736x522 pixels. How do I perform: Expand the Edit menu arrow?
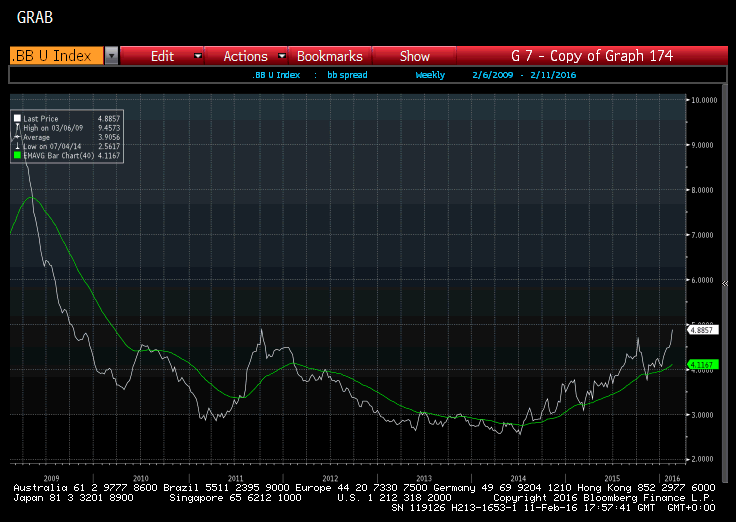(x=196, y=57)
